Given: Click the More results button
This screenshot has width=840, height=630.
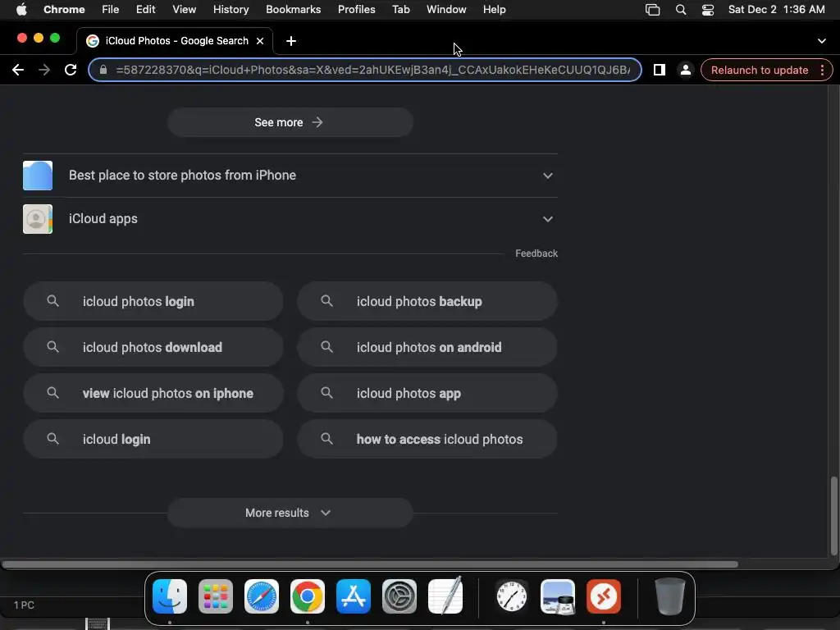Looking at the screenshot, I should coord(290,513).
